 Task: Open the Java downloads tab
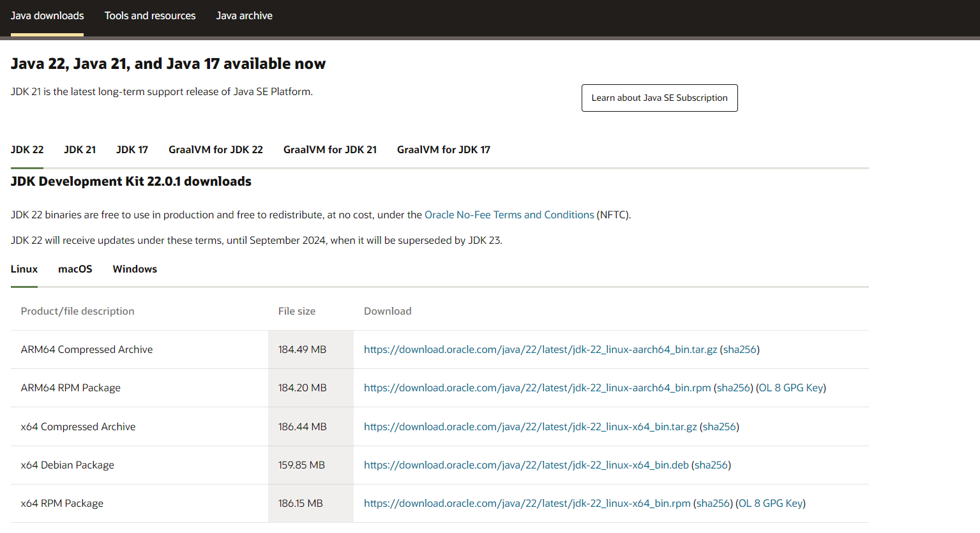click(x=47, y=16)
